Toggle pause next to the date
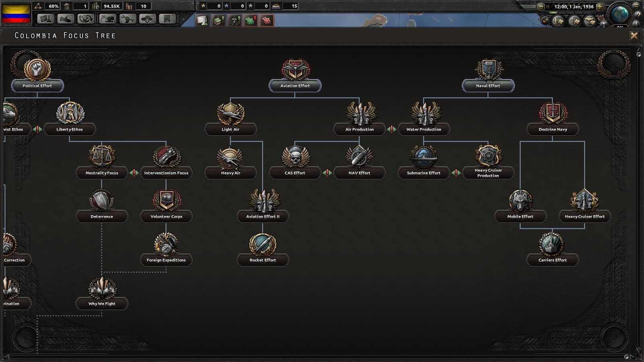 coord(548,6)
